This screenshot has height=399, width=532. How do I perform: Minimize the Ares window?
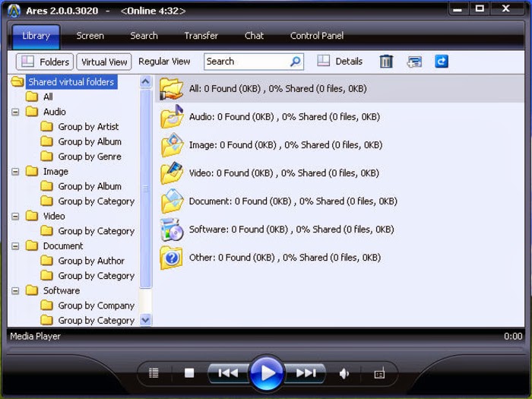coord(458,9)
